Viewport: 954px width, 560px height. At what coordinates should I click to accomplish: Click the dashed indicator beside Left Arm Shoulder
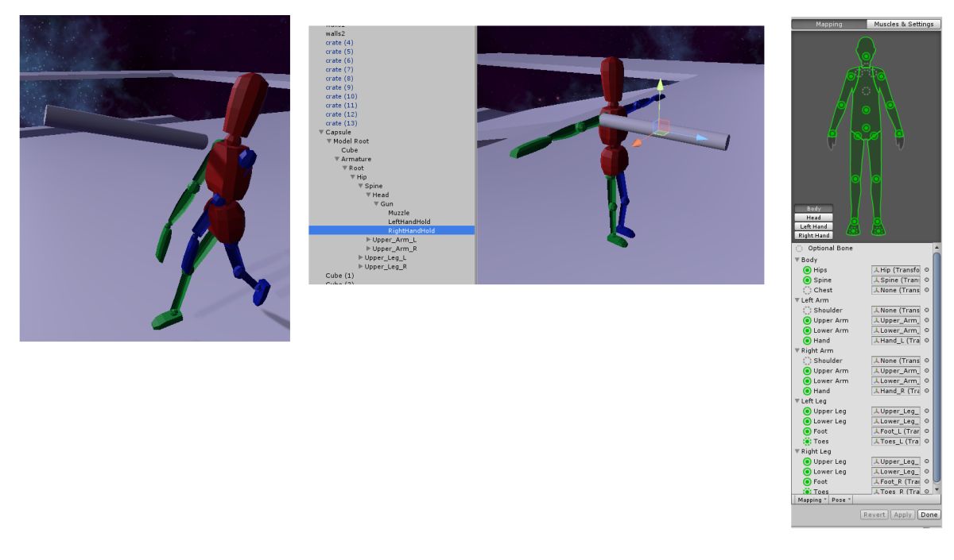click(x=807, y=311)
